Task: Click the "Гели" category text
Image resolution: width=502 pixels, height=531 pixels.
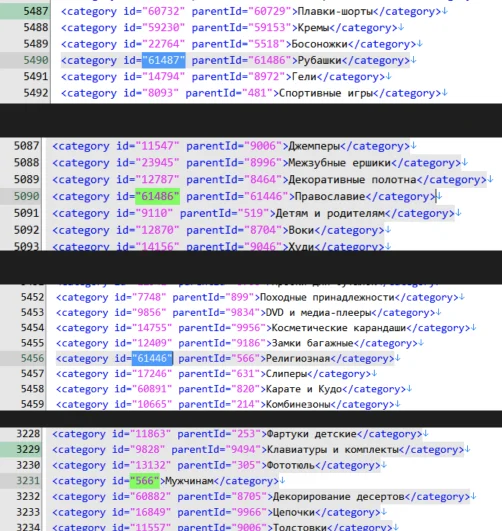Action: (304, 77)
